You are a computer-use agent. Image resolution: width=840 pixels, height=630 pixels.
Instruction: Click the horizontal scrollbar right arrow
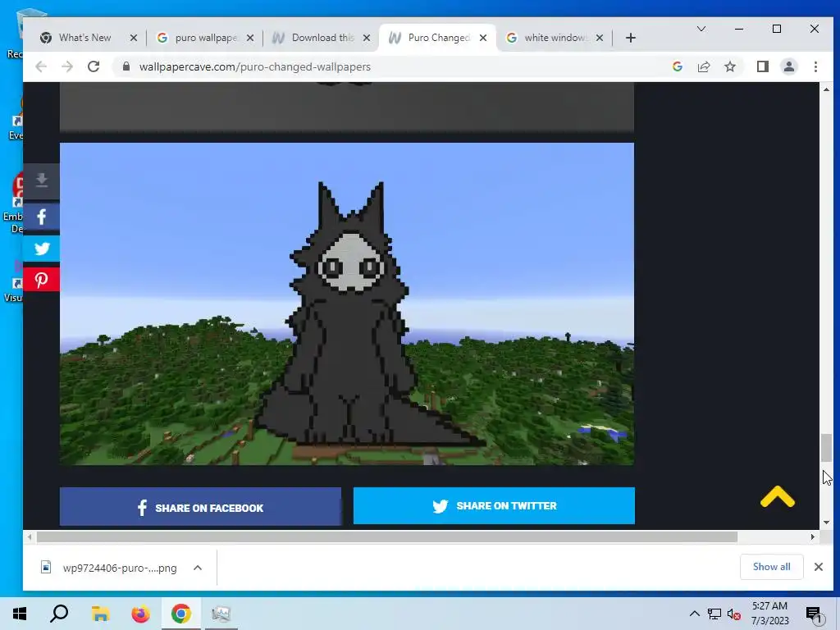pyautogui.click(x=812, y=536)
